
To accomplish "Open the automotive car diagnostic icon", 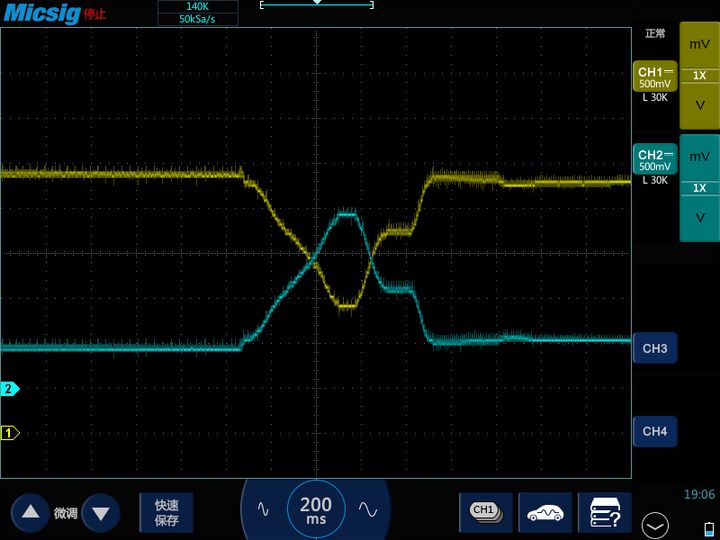I will click(x=545, y=512).
